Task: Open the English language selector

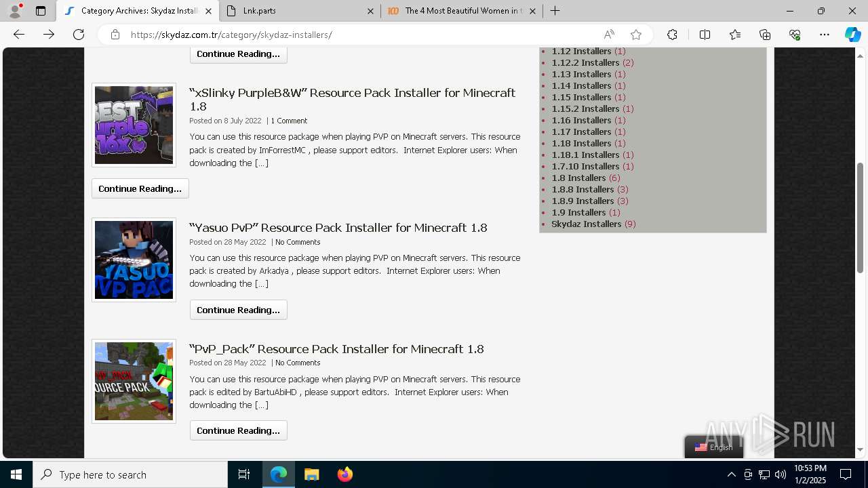Action: [714, 447]
